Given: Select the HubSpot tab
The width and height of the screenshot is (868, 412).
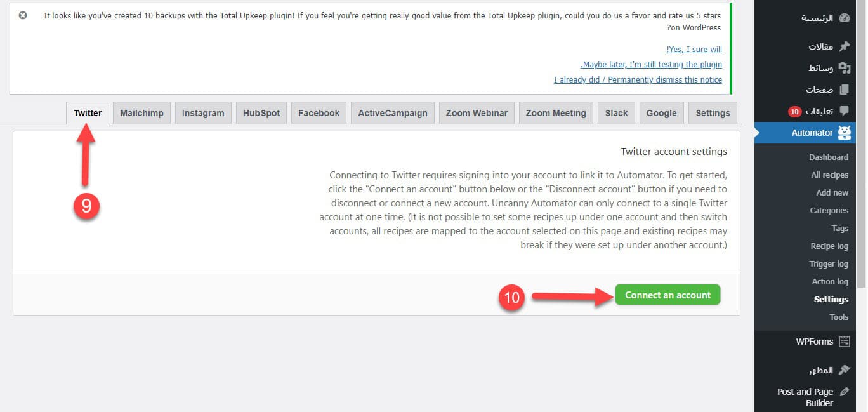Looking at the screenshot, I should point(261,113).
